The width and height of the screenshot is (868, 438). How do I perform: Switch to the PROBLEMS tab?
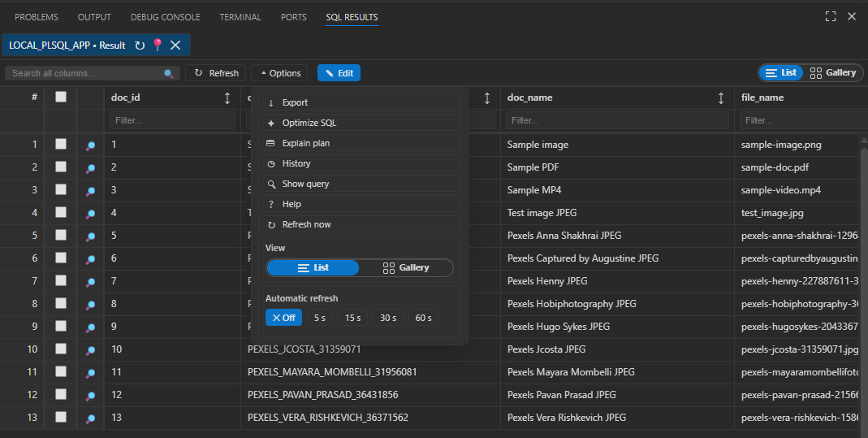tap(36, 17)
